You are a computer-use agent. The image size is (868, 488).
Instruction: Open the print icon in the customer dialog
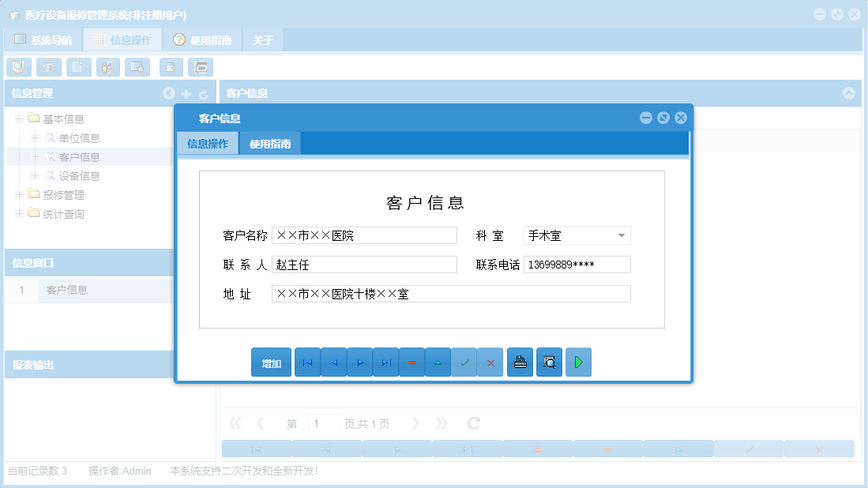point(520,362)
